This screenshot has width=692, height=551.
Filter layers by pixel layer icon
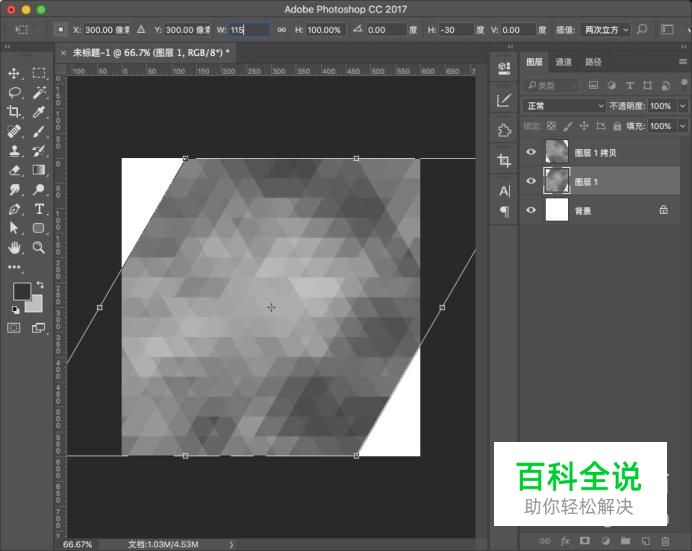pos(594,85)
